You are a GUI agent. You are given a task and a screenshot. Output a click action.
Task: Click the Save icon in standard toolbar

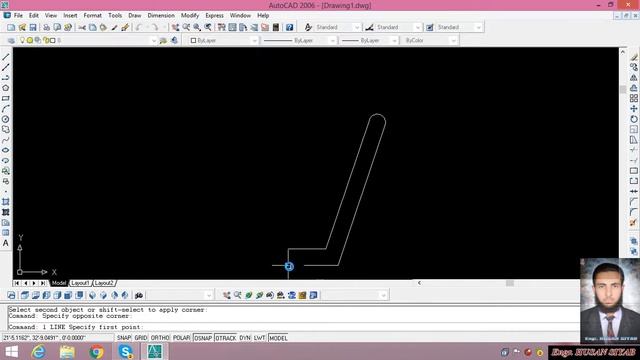tap(33, 27)
